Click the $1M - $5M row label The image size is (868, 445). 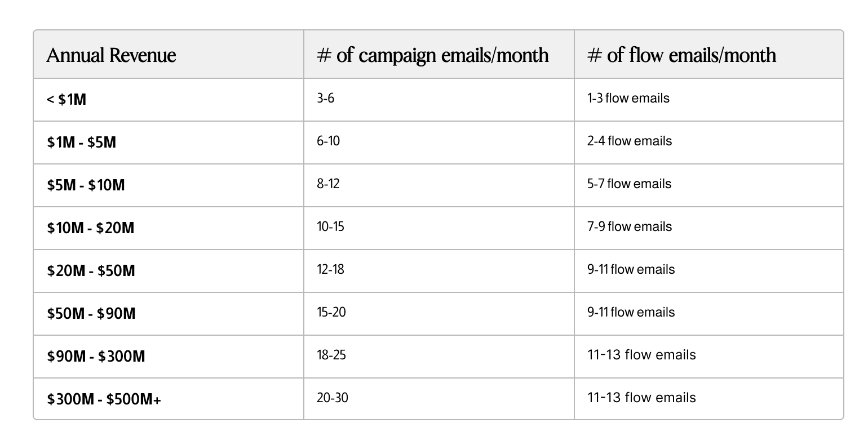tap(82, 143)
